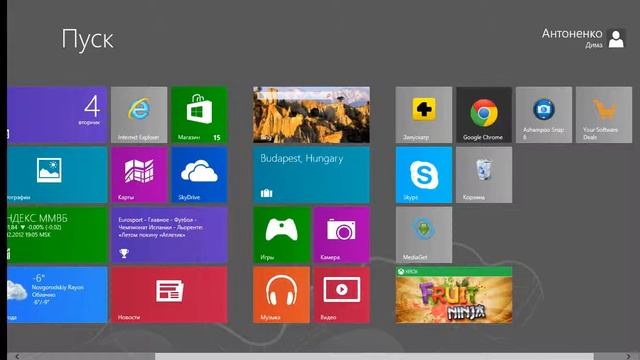Open the Музыка music tile
The image size is (640, 360).
pyautogui.click(x=281, y=295)
